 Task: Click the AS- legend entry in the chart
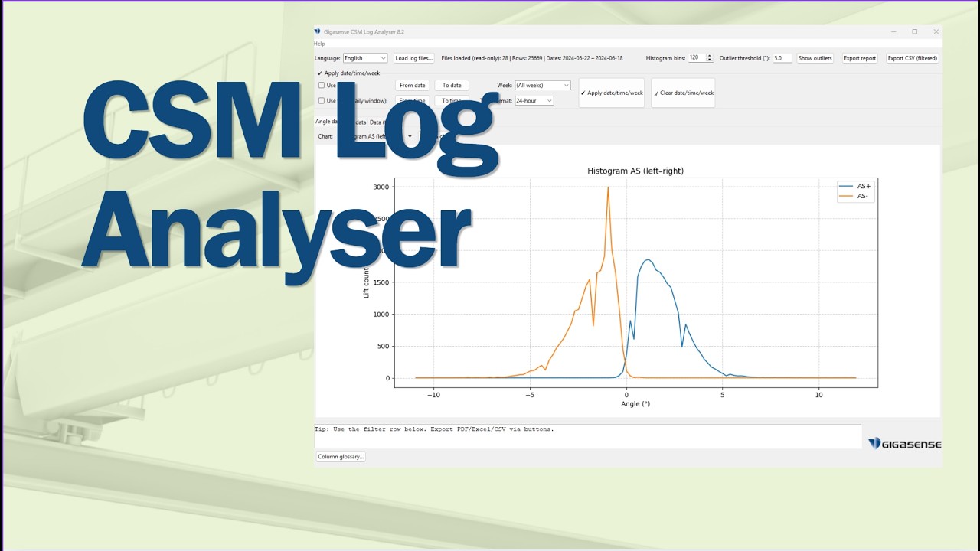point(854,196)
